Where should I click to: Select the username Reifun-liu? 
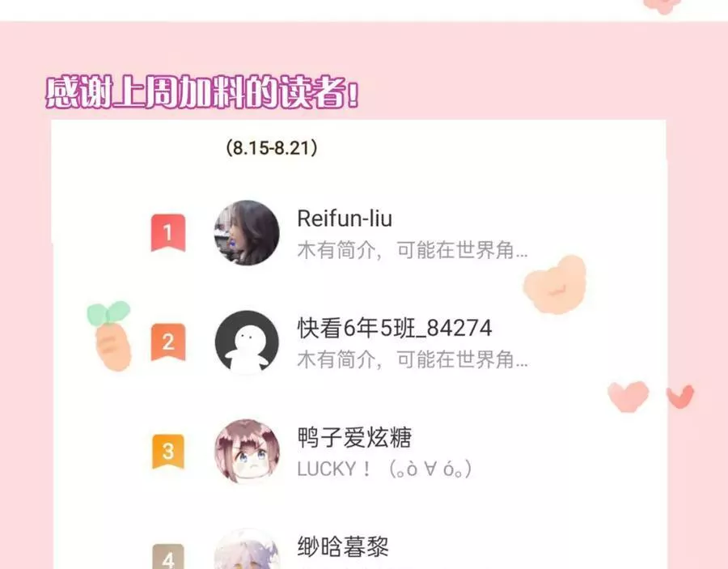tap(345, 219)
